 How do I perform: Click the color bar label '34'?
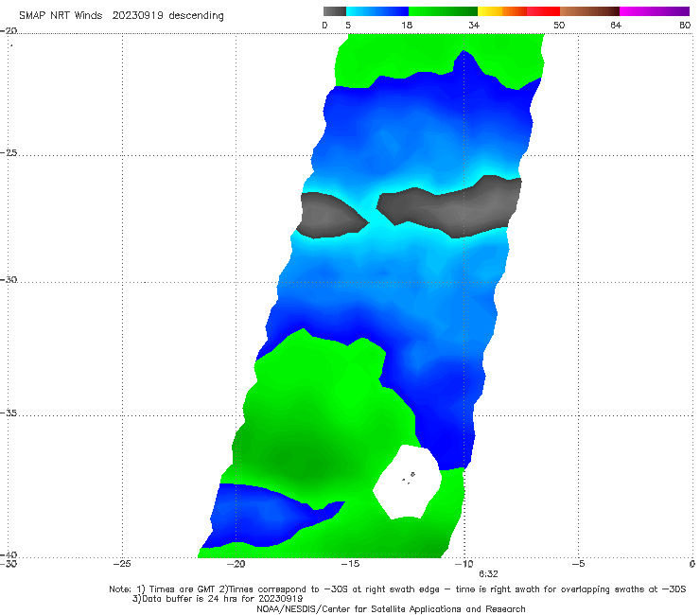click(x=474, y=26)
